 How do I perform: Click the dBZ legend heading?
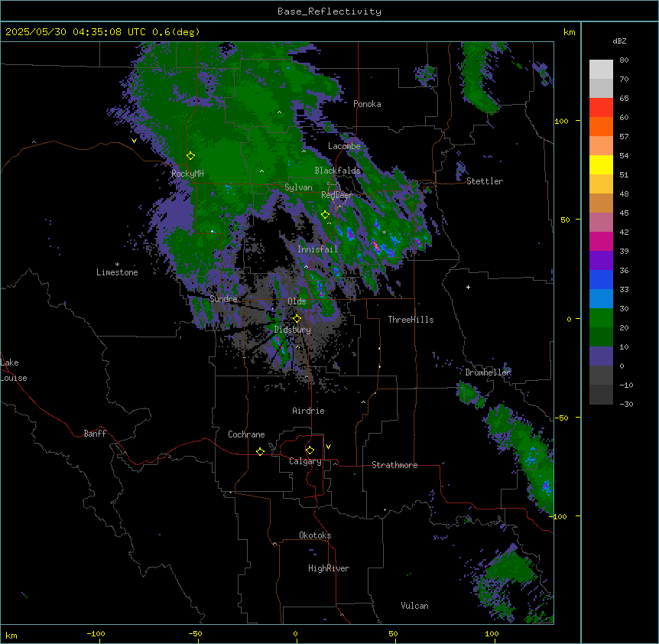(x=619, y=41)
